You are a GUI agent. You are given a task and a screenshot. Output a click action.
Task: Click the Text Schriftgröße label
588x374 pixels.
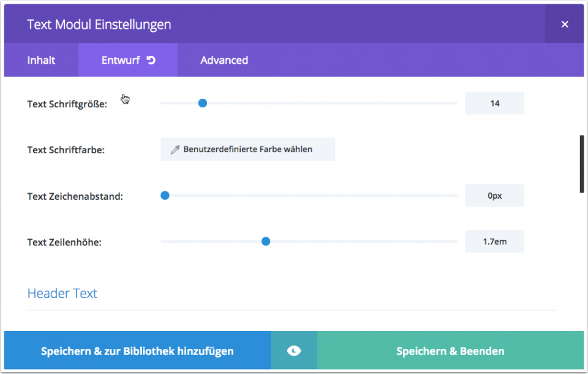pyautogui.click(x=67, y=104)
